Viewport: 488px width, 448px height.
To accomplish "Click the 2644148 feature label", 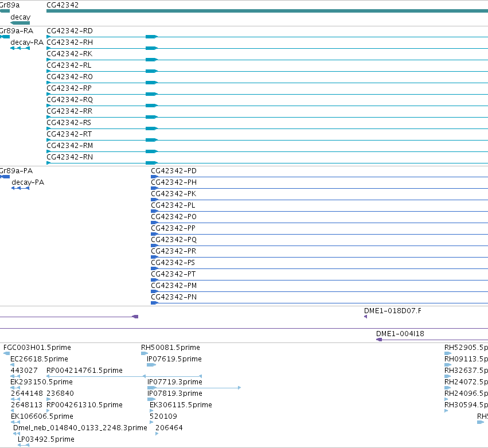I will (x=27, y=394).
